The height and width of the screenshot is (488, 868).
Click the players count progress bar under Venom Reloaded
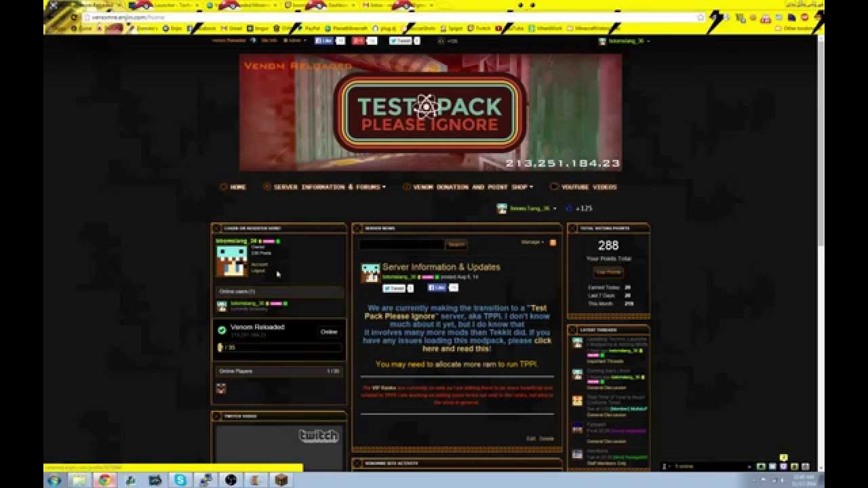point(279,348)
